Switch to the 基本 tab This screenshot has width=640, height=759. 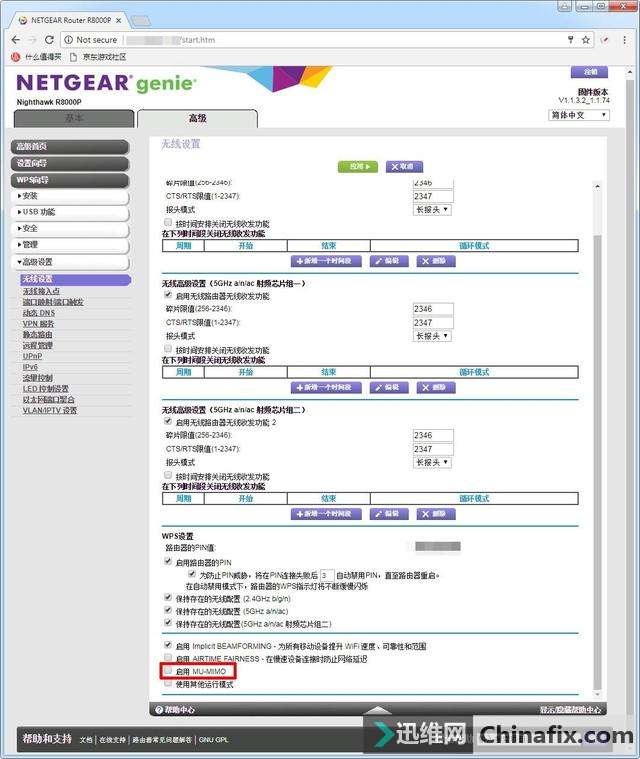point(74,118)
